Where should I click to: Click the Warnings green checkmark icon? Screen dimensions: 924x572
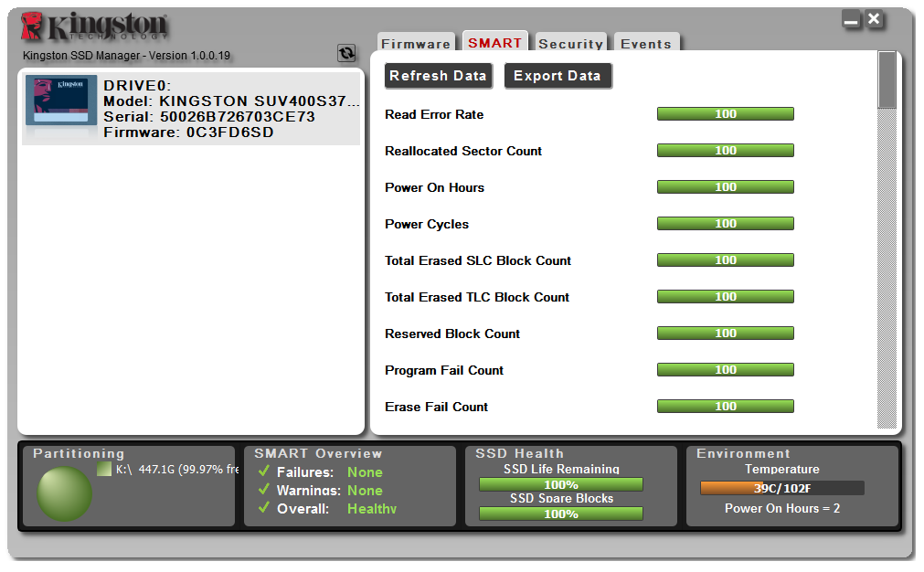(x=264, y=490)
